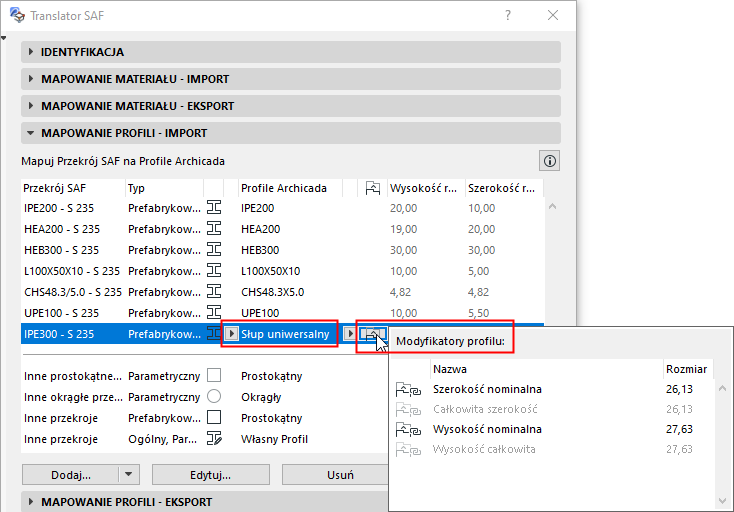Expand MAPOWANIE MATERIAŁU - EKSPORT section
The height and width of the screenshot is (512, 734).
pos(291,106)
